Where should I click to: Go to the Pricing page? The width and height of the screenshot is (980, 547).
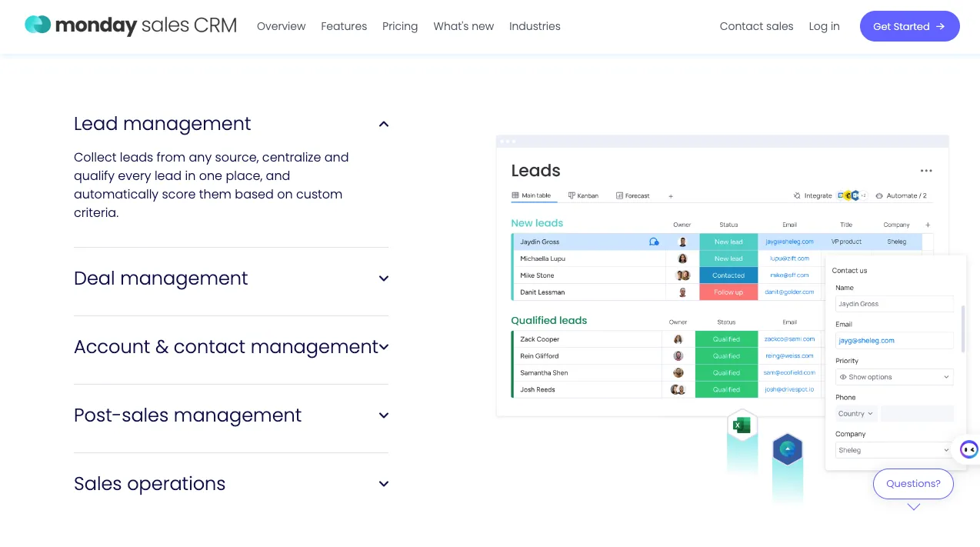point(400,26)
